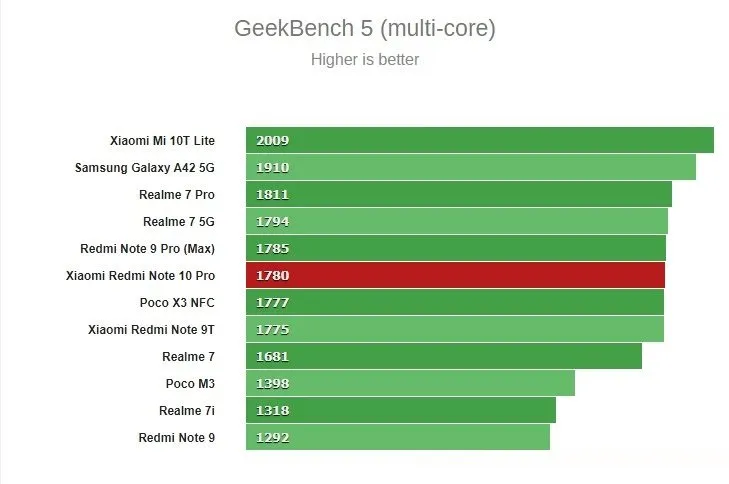Select the Realme 7i label
729x484 pixels.
(186, 410)
